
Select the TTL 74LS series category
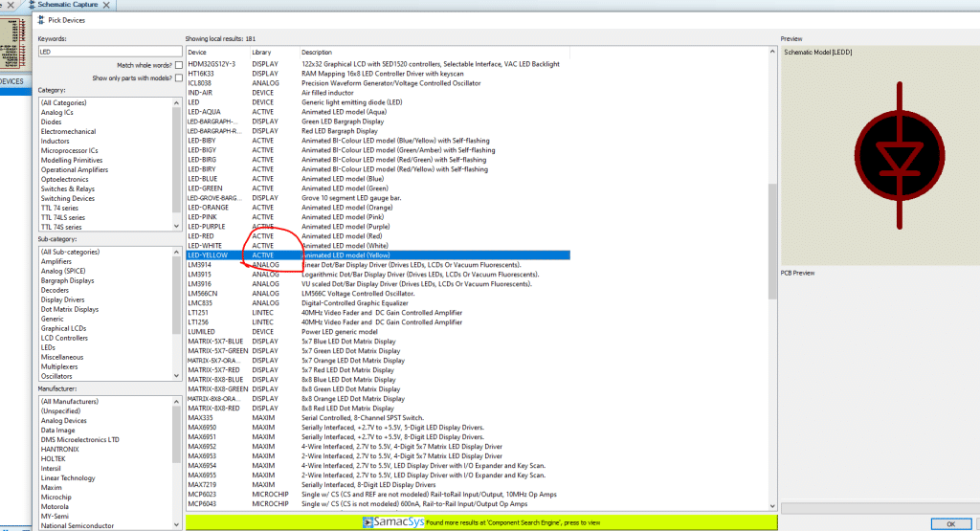pos(62,217)
